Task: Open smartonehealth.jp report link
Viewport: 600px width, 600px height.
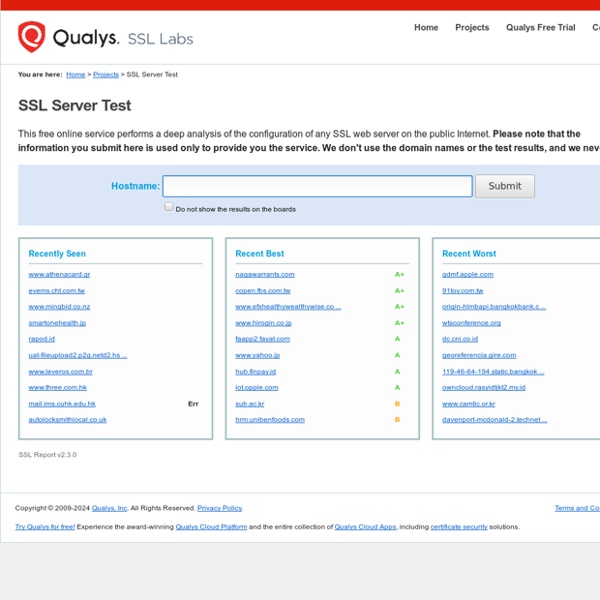Action: (x=57, y=323)
